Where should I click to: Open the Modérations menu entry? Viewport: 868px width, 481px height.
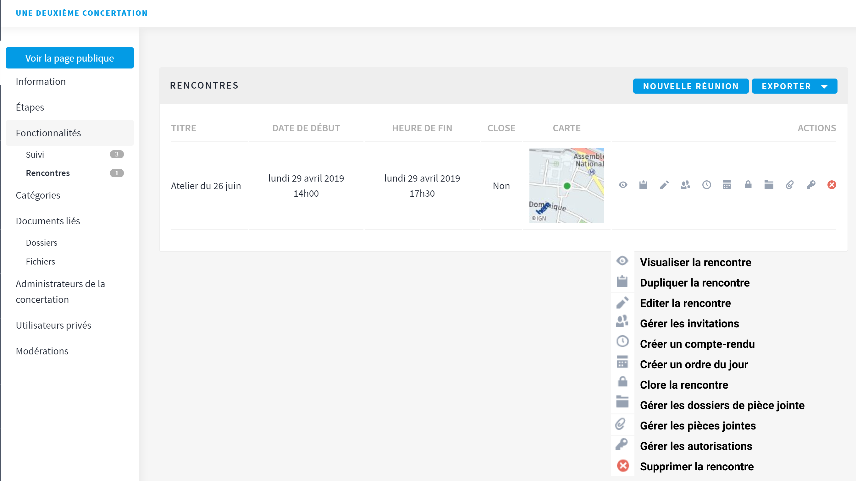pyautogui.click(x=42, y=351)
